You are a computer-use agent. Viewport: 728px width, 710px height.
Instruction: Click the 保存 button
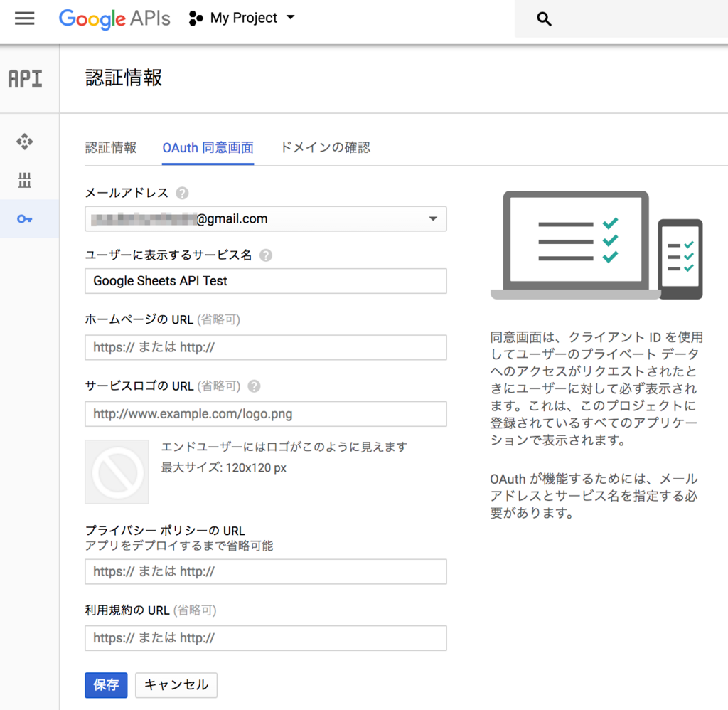click(x=106, y=685)
